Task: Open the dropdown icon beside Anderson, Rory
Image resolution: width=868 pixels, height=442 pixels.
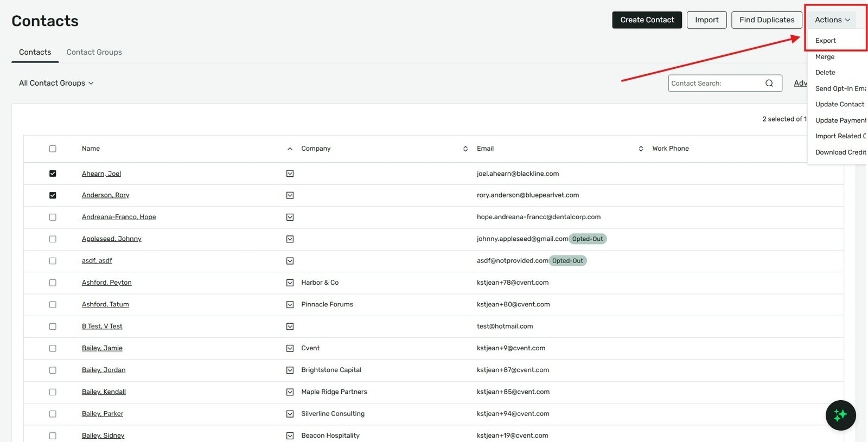Action: 290,195
